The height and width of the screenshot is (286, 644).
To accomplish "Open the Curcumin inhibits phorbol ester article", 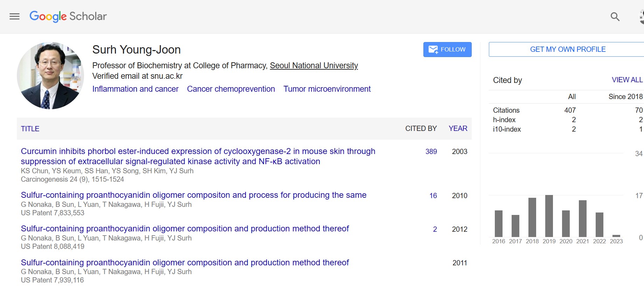I will pos(198,156).
